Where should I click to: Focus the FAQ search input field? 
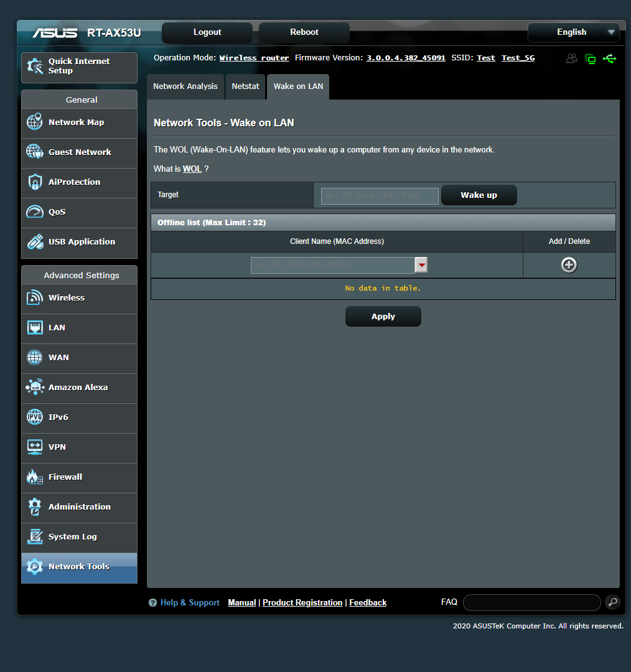532,602
